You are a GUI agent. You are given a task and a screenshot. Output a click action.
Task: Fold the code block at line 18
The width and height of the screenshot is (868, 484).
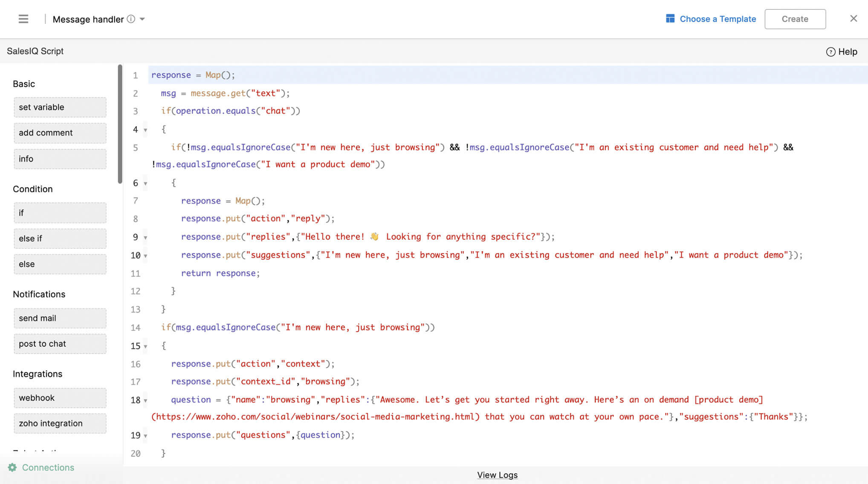[x=145, y=400]
